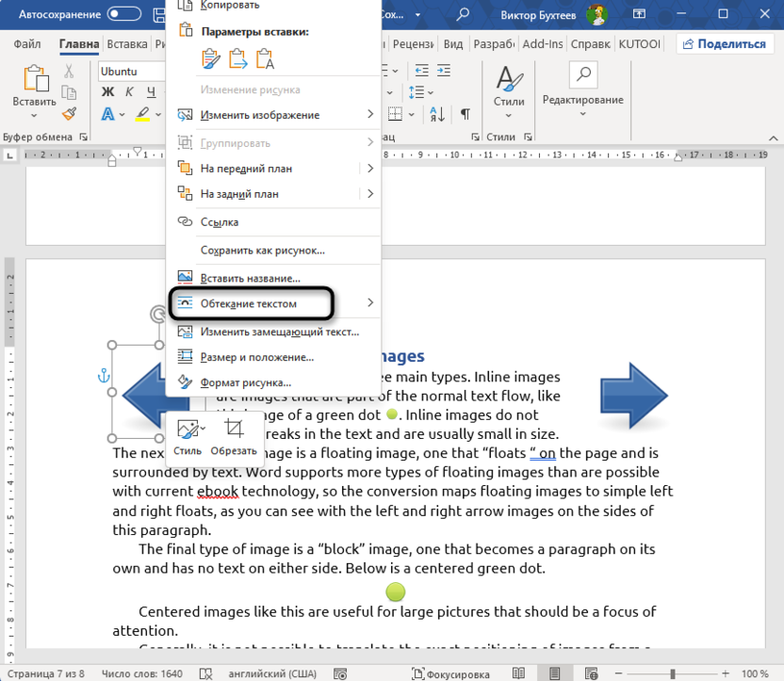Click the Стиль picture style button

click(x=188, y=437)
